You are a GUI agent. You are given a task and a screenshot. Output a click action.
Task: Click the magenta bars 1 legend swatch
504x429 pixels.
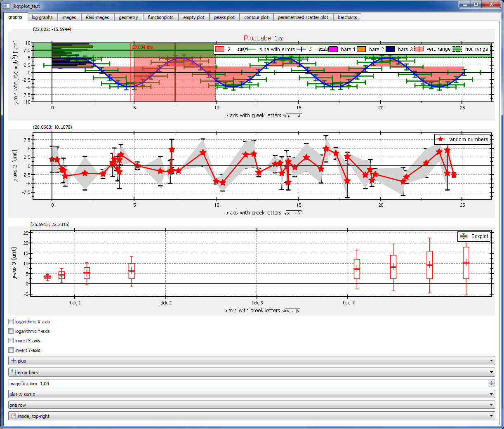coord(333,49)
